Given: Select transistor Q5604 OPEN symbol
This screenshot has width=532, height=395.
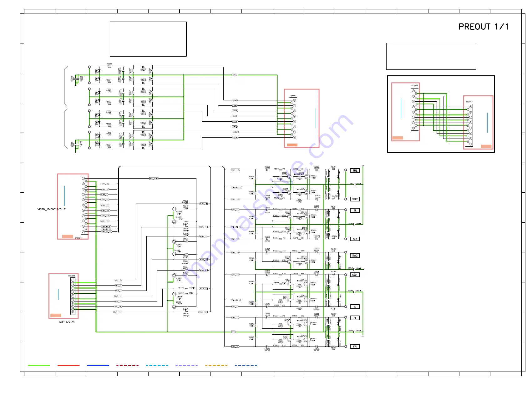Looking at the screenshot, I should click(x=174, y=276).
